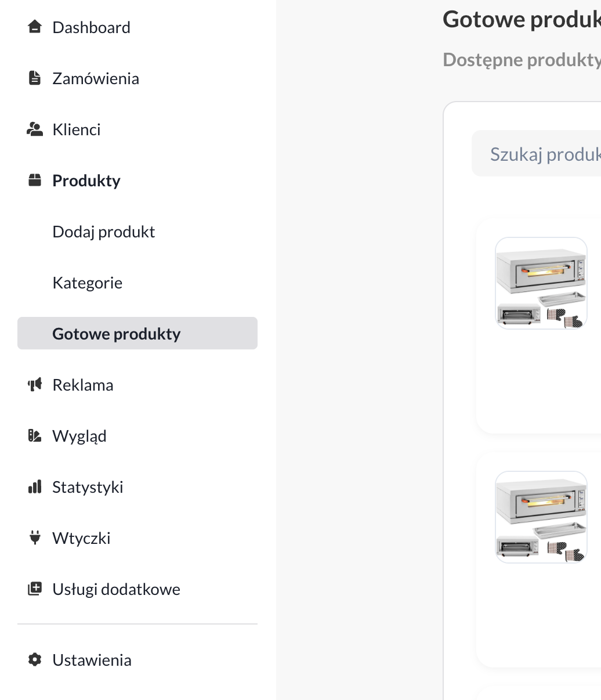
Task: Click the Klienci people icon
Action: pyautogui.click(x=35, y=129)
